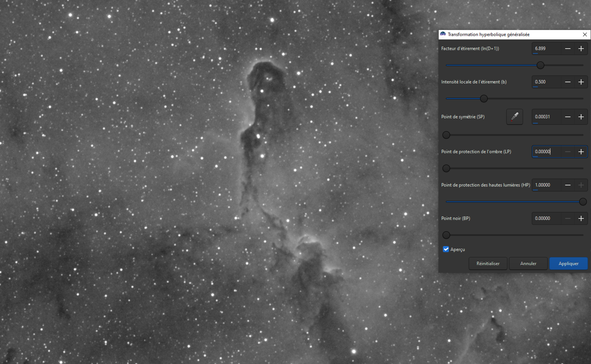This screenshot has height=364, width=591.
Task: Click the label "Point de symétrie (SP)"
Action: pyautogui.click(x=463, y=117)
